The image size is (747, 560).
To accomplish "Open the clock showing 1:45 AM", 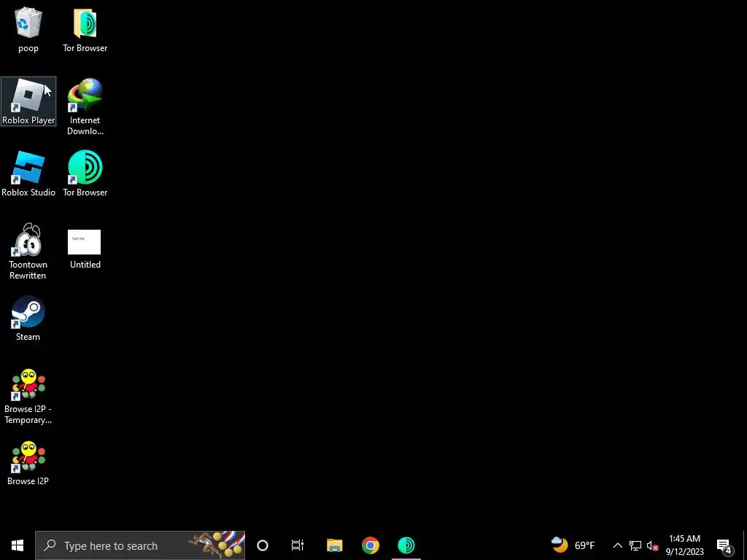I will click(684, 545).
